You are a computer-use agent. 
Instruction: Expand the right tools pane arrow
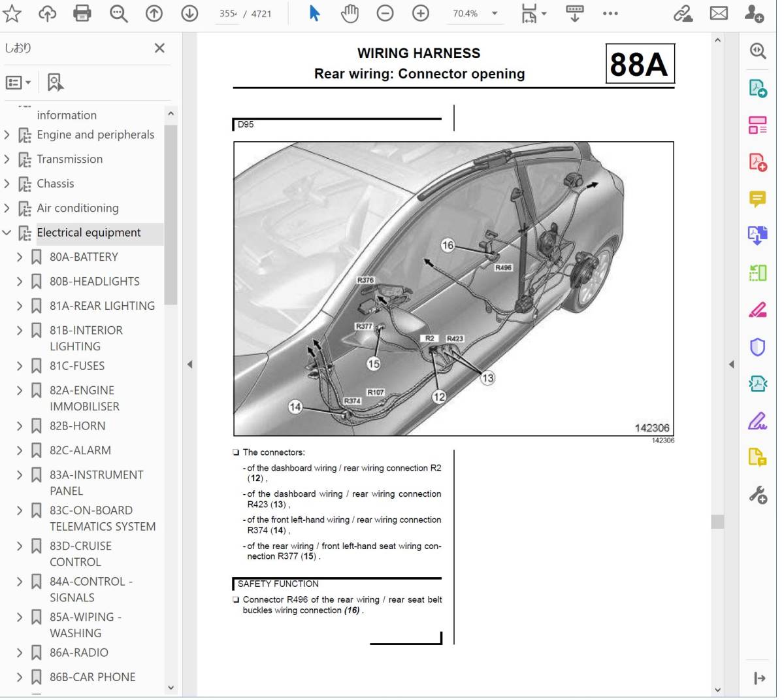pos(759,678)
